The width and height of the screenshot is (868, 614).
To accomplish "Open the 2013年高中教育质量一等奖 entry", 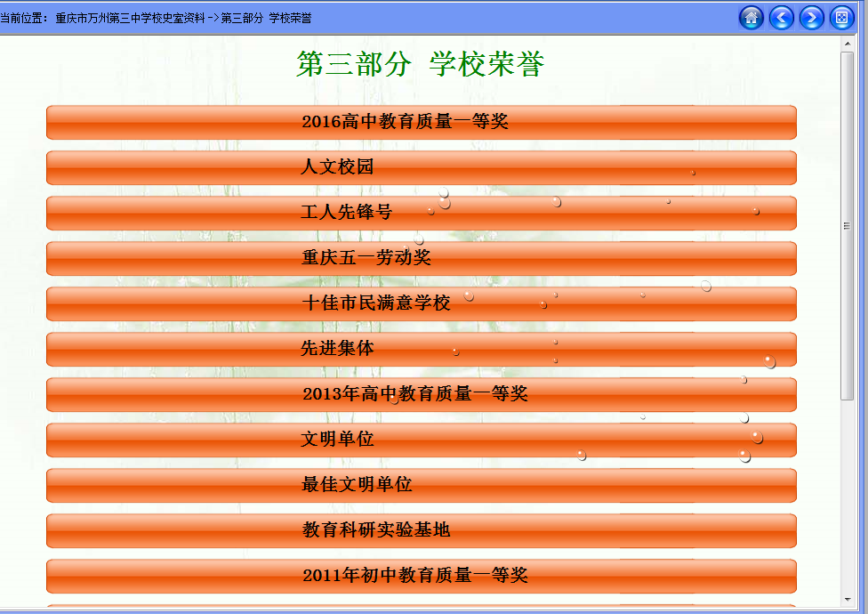I will (422, 394).
